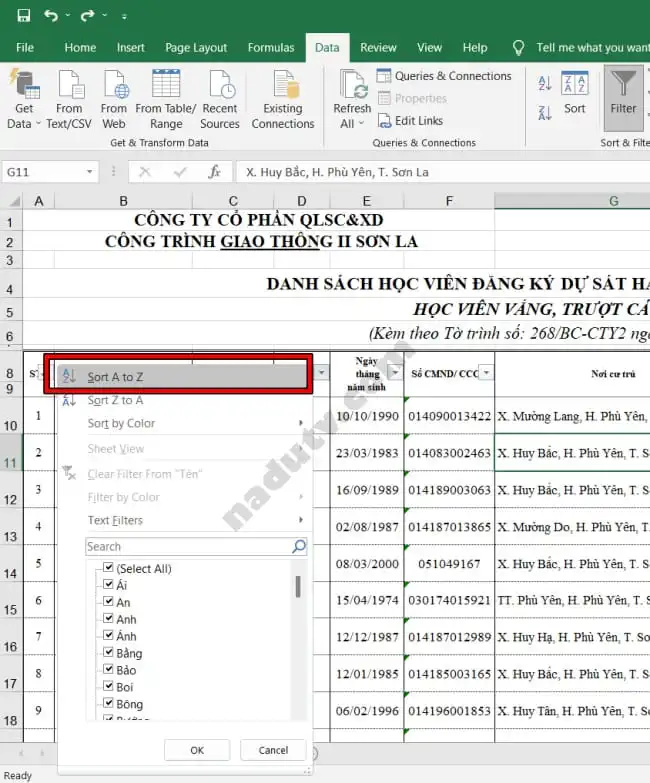Click the Redo arrow icon
Image resolution: width=650 pixels, height=783 pixels.
(87, 15)
